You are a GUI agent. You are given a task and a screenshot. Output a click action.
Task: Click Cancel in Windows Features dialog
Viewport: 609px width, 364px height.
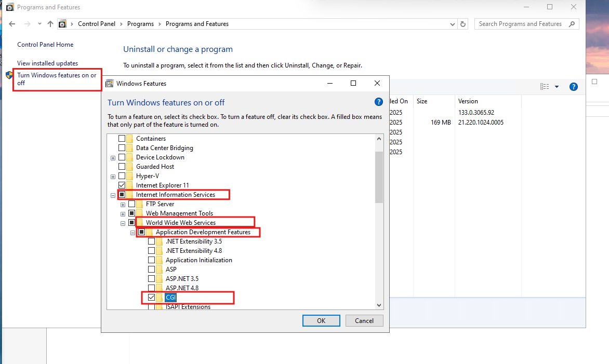[364, 320]
